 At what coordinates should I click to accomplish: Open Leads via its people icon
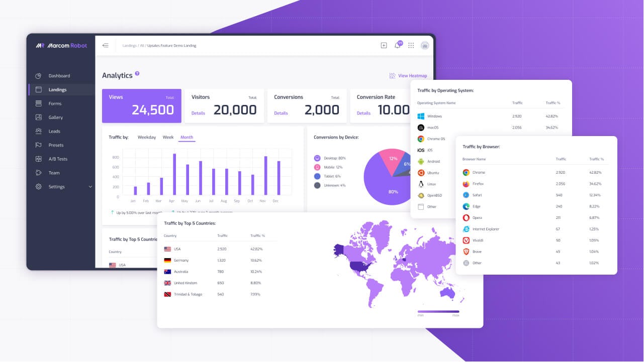pyautogui.click(x=38, y=131)
